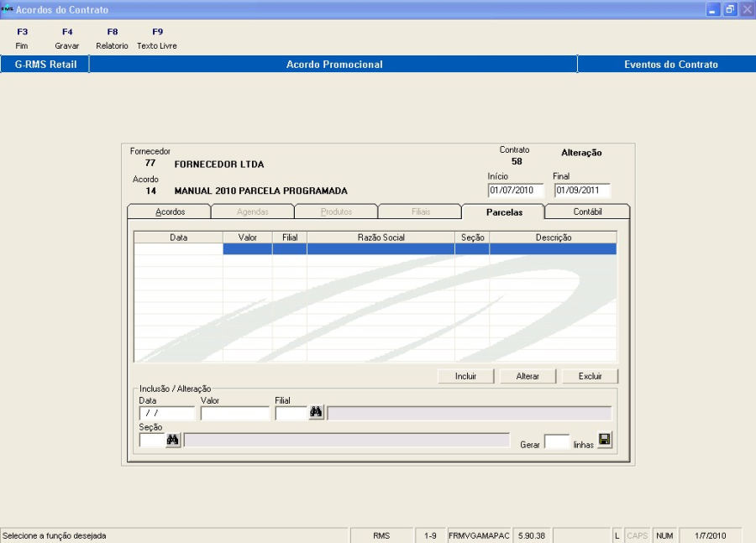Click the Data column header

178,237
